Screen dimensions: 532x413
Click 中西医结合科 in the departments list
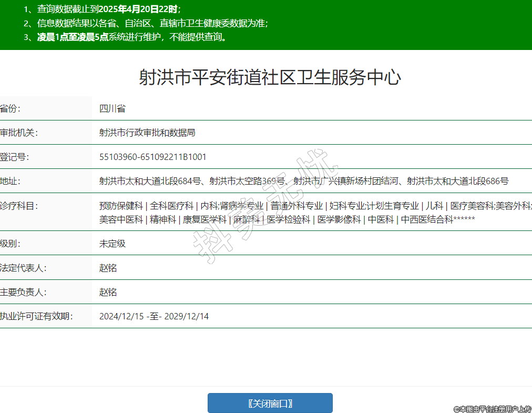(426, 219)
